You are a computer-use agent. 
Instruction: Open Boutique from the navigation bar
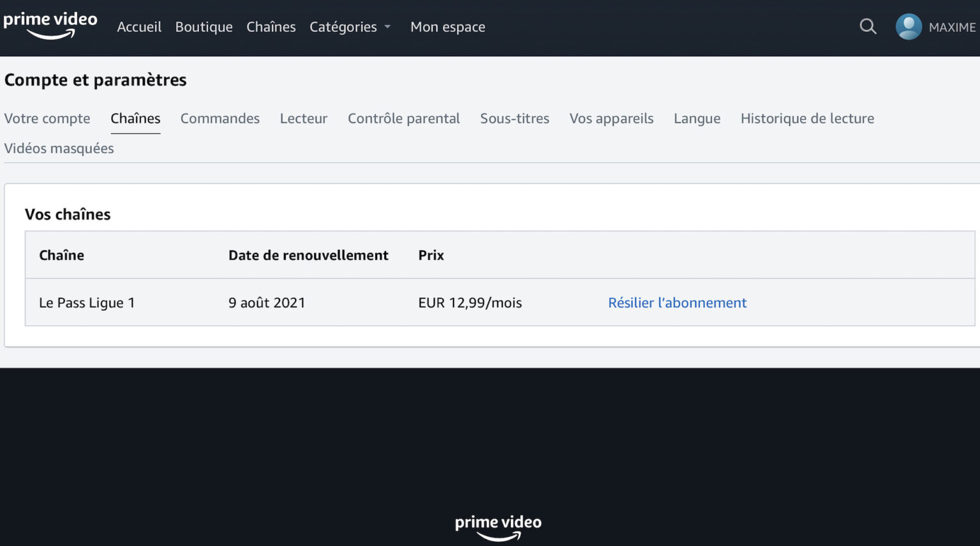tap(204, 27)
